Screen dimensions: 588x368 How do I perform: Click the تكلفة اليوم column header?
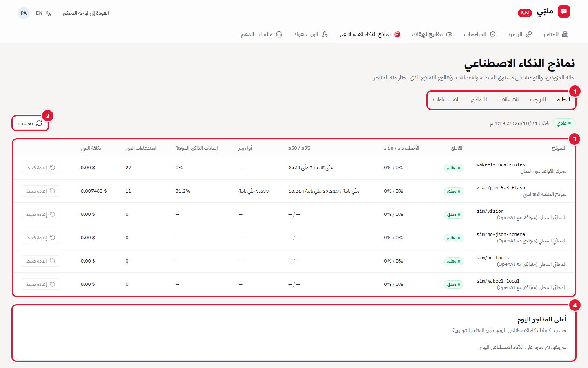91,148
